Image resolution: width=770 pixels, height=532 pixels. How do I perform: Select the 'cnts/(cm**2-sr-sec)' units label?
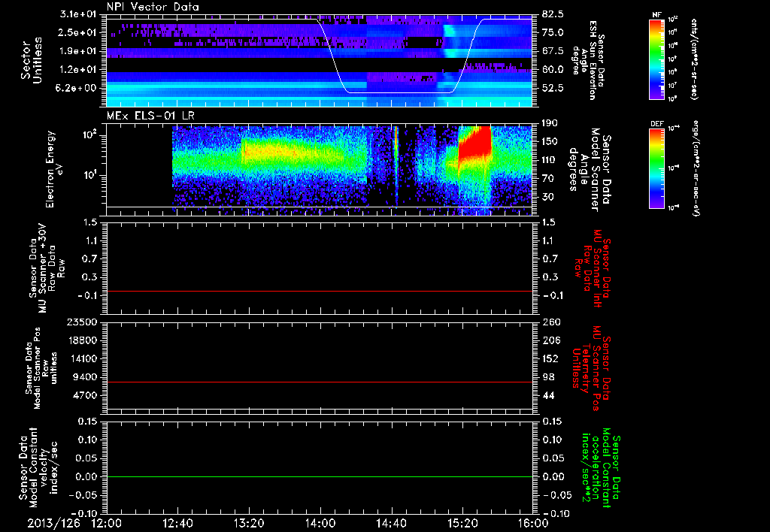[693, 59]
